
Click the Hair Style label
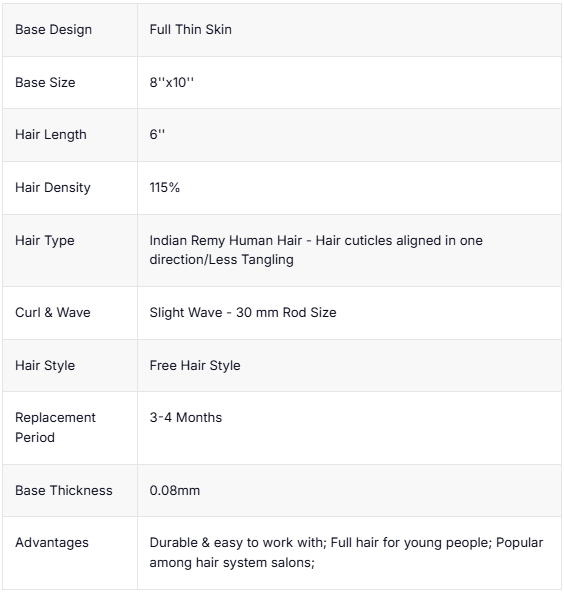[x=45, y=365]
